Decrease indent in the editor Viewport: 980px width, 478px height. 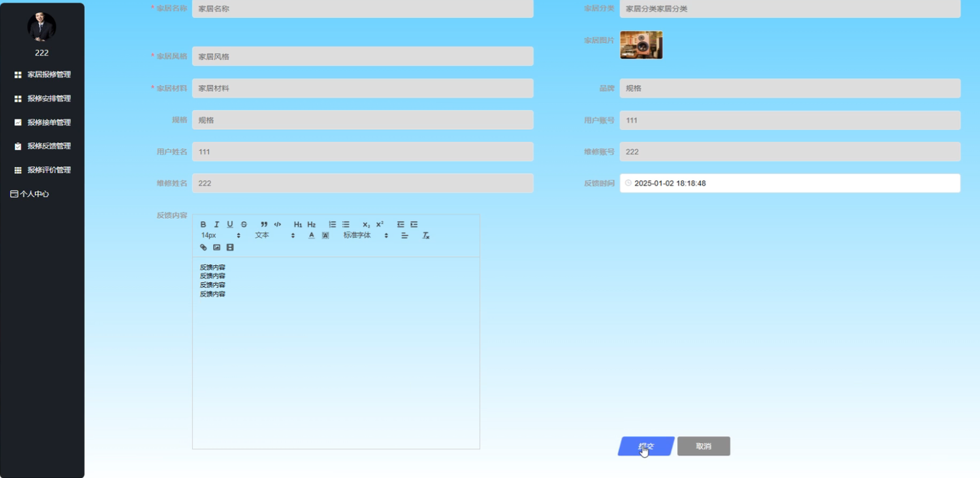coord(400,224)
